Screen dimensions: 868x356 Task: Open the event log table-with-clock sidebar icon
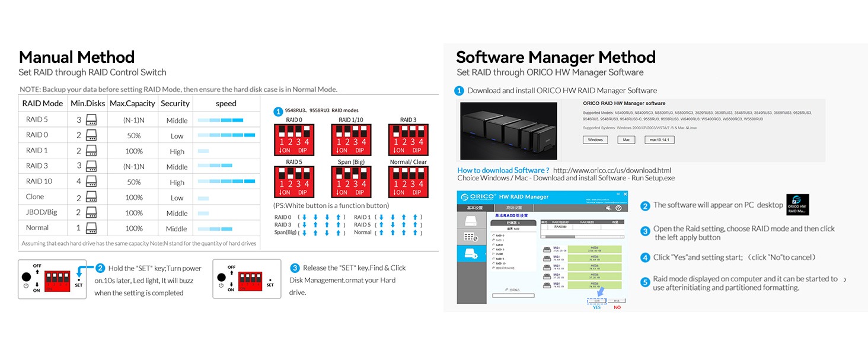coord(471,237)
